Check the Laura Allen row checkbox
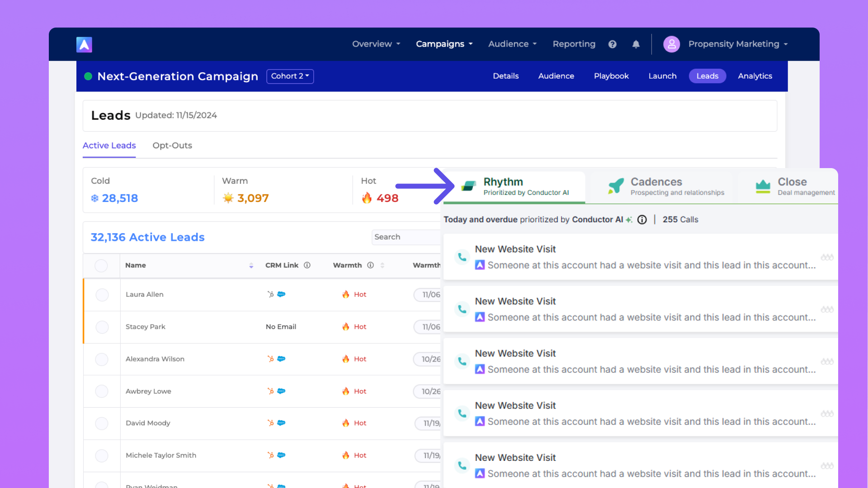Viewport: 868px width, 488px height. pos(102,295)
